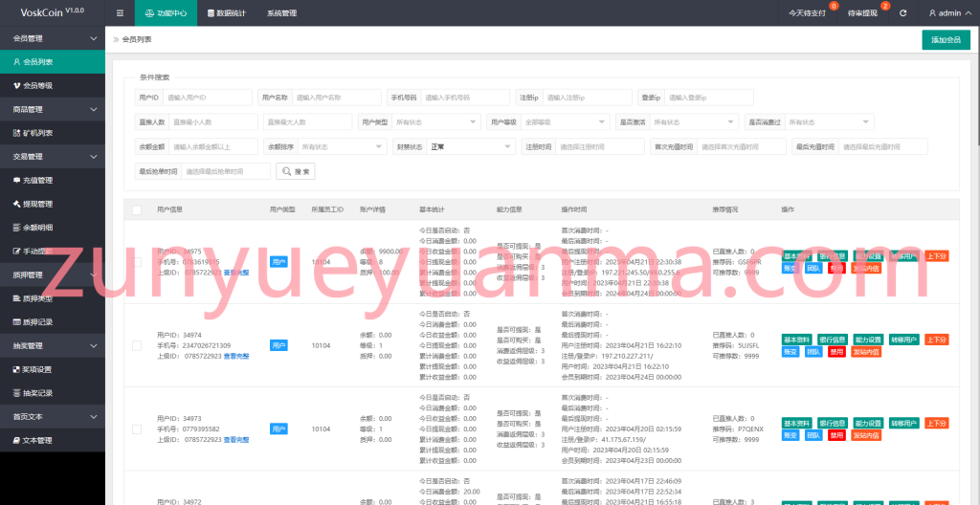Open the 用户等级 dropdown

[565, 121]
